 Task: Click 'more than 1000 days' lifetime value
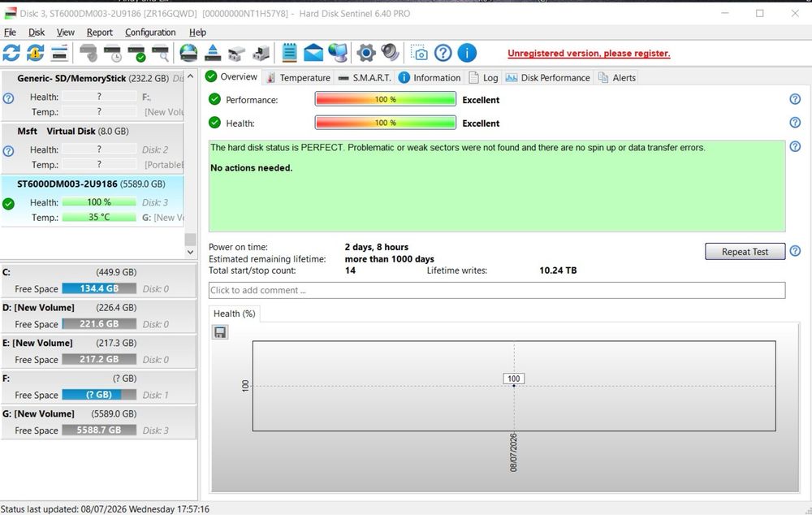(x=390, y=259)
